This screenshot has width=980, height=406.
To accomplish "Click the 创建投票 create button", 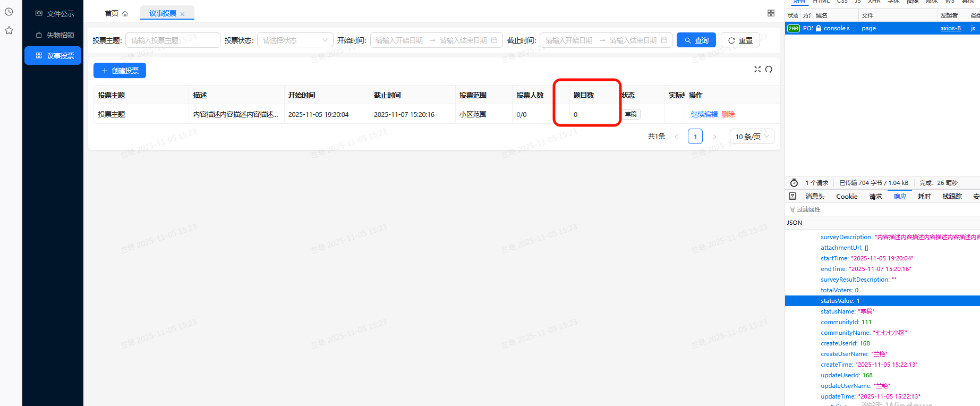I will (x=120, y=71).
